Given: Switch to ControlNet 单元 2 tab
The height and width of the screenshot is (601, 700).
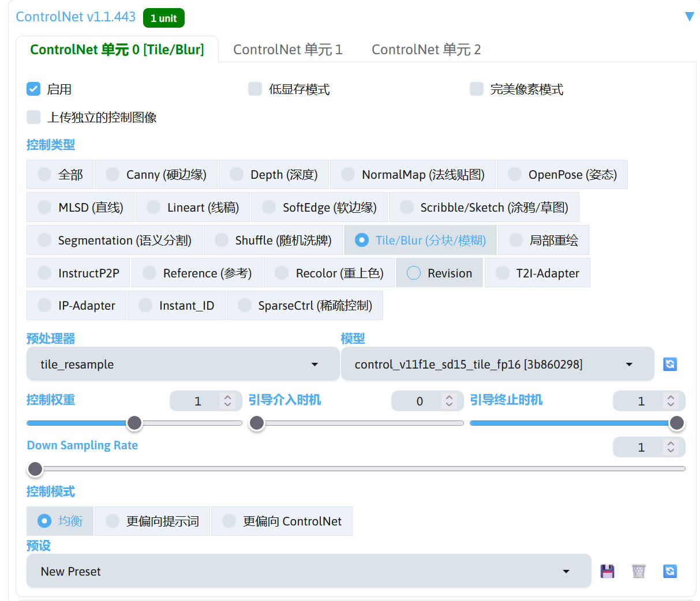Looking at the screenshot, I should click(426, 50).
